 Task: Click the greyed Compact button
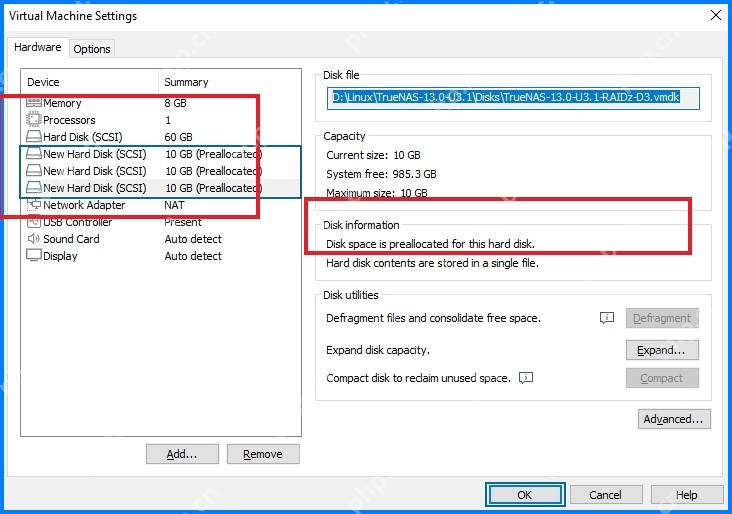click(x=662, y=378)
